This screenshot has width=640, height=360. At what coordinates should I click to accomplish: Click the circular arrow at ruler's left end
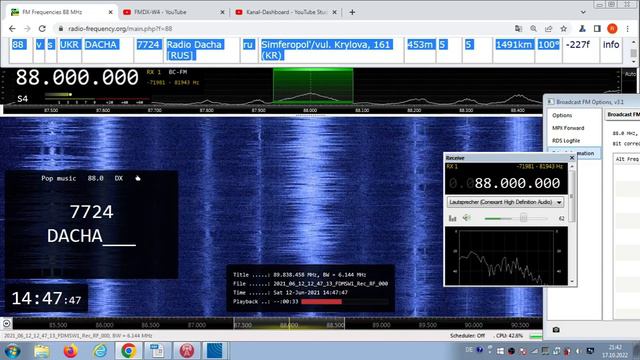(7, 324)
